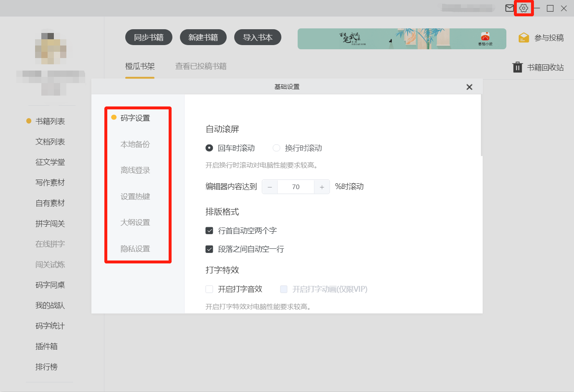The height and width of the screenshot is (392, 574).
Task: Click the settings dialog vertical scrollbar
Action: (x=482, y=125)
